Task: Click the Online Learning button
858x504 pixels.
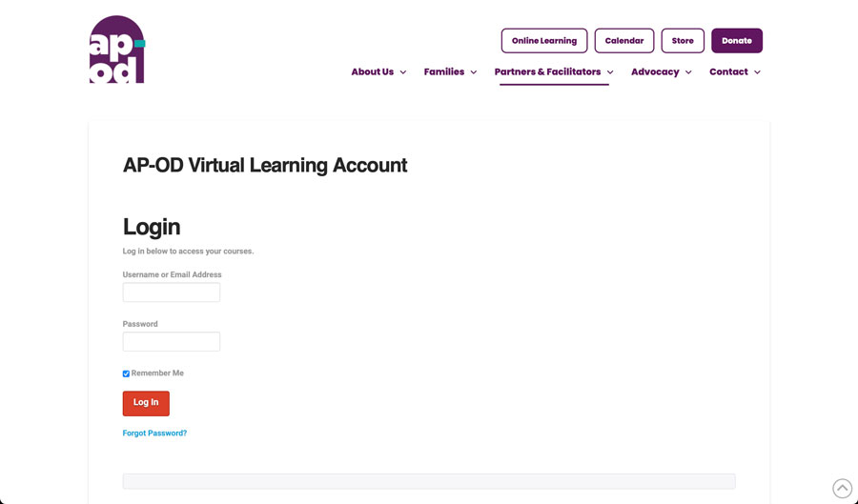Action: tap(544, 40)
